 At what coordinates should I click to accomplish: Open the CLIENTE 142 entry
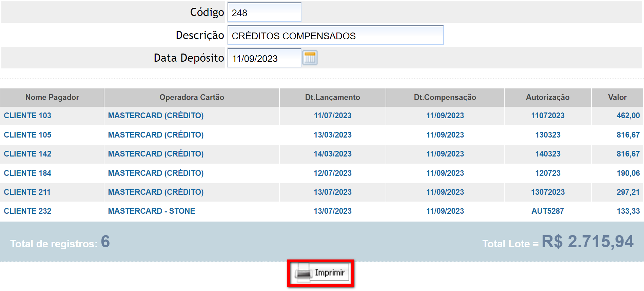27,154
